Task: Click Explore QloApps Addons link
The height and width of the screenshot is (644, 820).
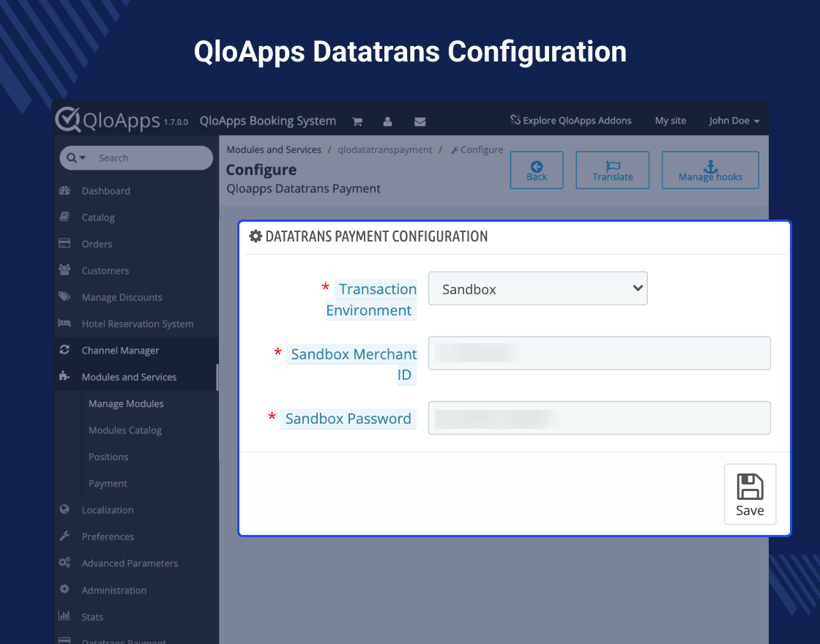Action: coord(570,120)
